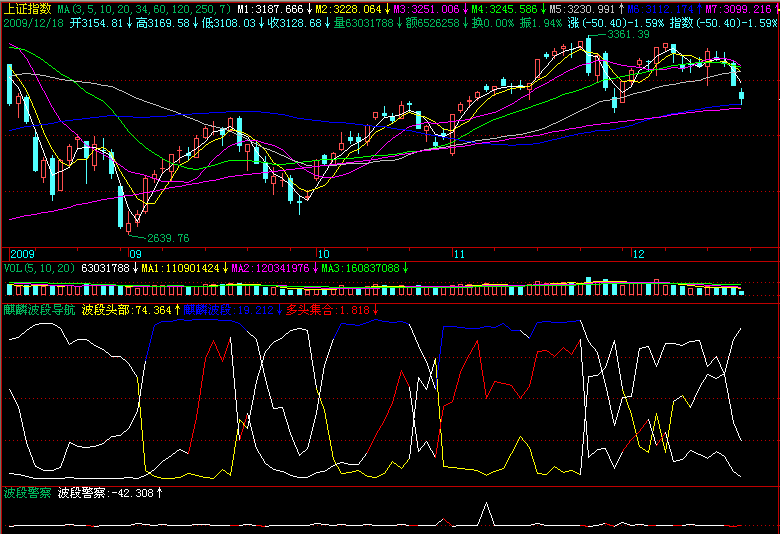Click the 上证指数 chart title
The image size is (780, 534).
point(27,8)
